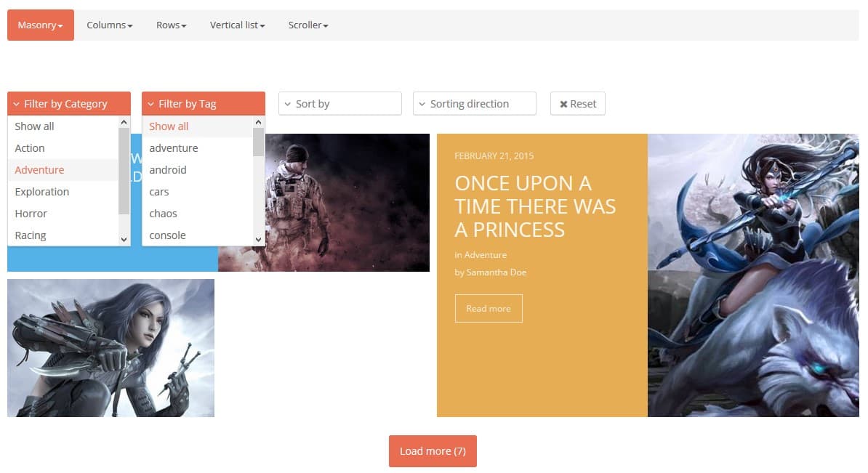
Task: Click the X icon on Reset button
Action: click(x=563, y=104)
